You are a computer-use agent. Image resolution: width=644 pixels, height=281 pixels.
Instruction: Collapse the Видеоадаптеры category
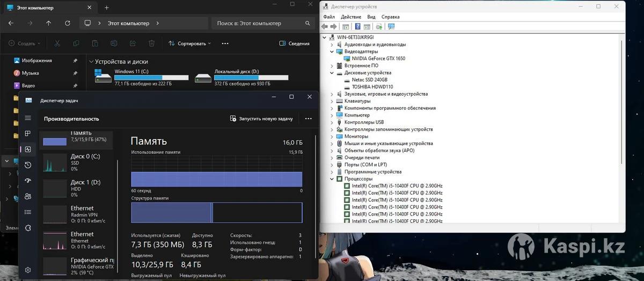pyautogui.click(x=332, y=52)
